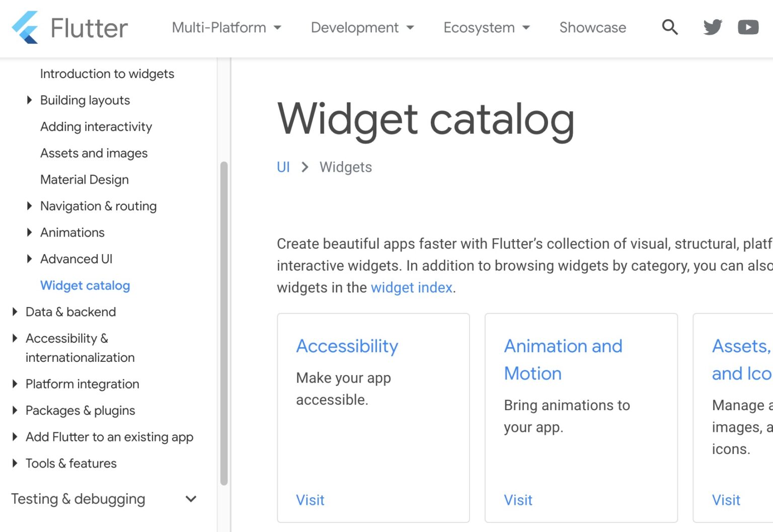The width and height of the screenshot is (773, 532).
Task: Select Showcase in the top navigation
Action: click(x=592, y=28)
